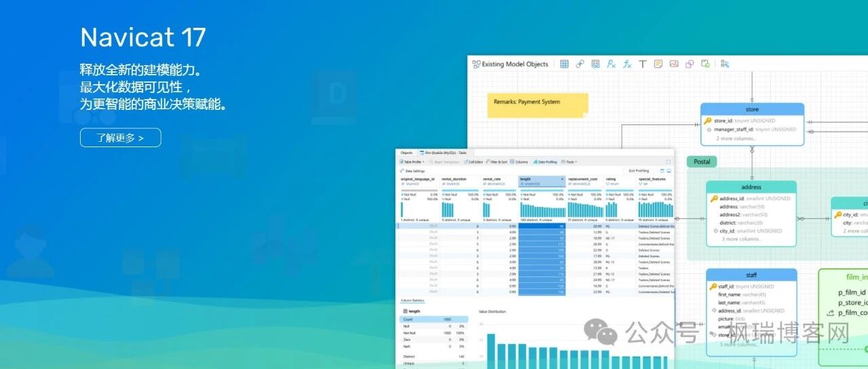Select the Count row in column statistics

(433, 319)
